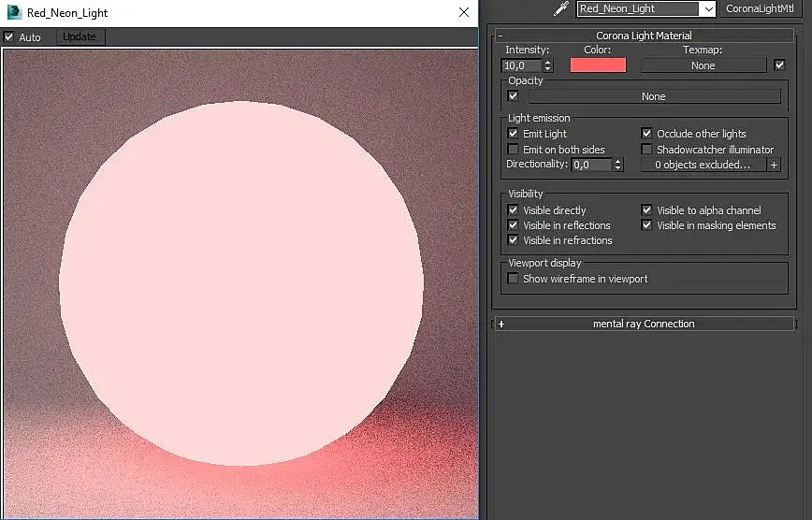This screenshot has height=520, width=812.
Task: Open the 0 objects excluded list
Action: (x=703, y=165)
